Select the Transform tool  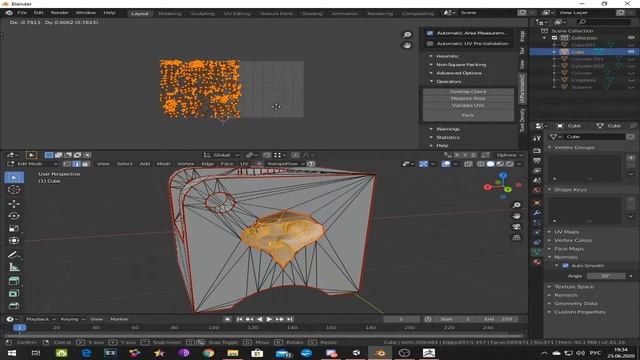coord(14,240)
